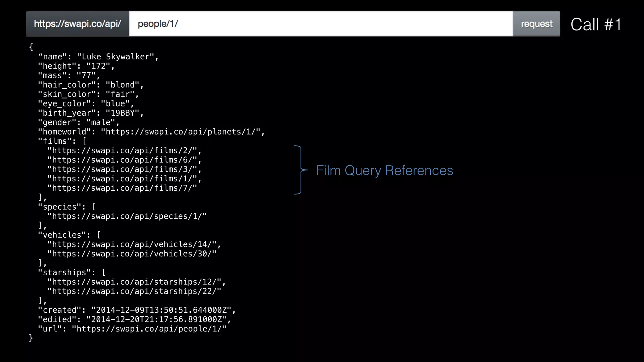Click the https://swapi.co/api/ base URL label

(77, 24)
